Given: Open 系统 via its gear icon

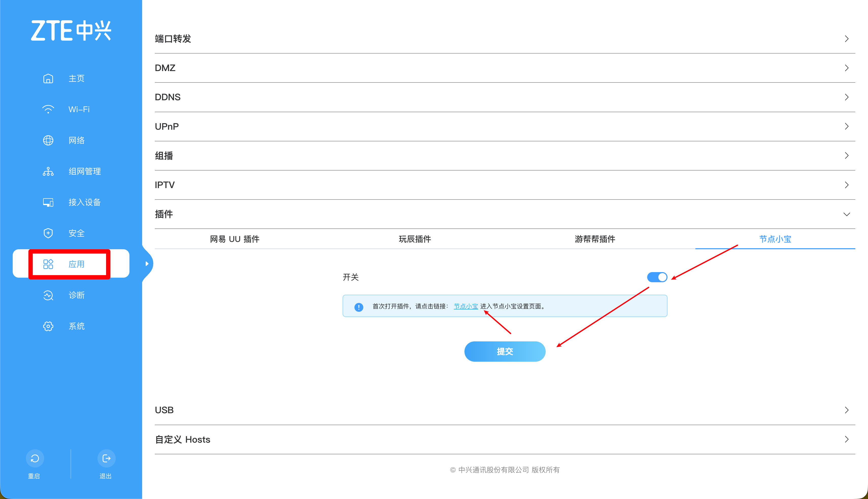Looking at the screenshot, I should pos(48,326).
